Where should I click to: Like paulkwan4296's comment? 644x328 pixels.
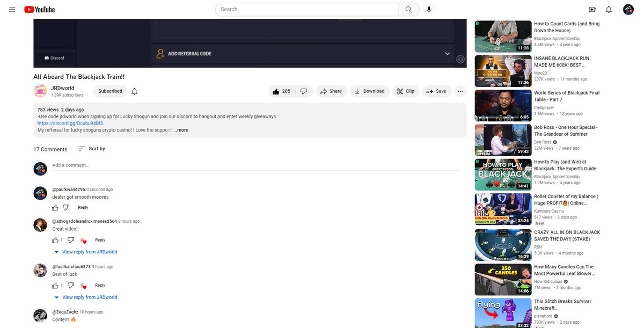tap(55, 208)
